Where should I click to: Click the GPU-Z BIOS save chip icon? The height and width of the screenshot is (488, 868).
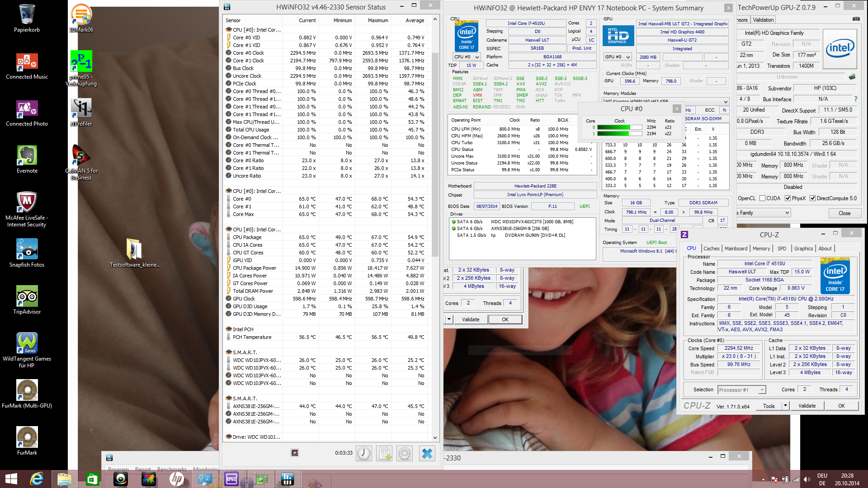click(852, 77)
